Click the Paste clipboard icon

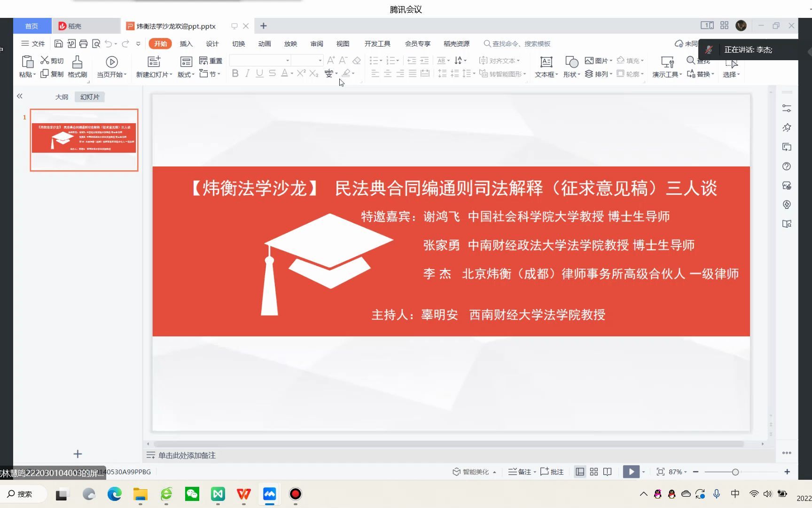pos(27,62)
